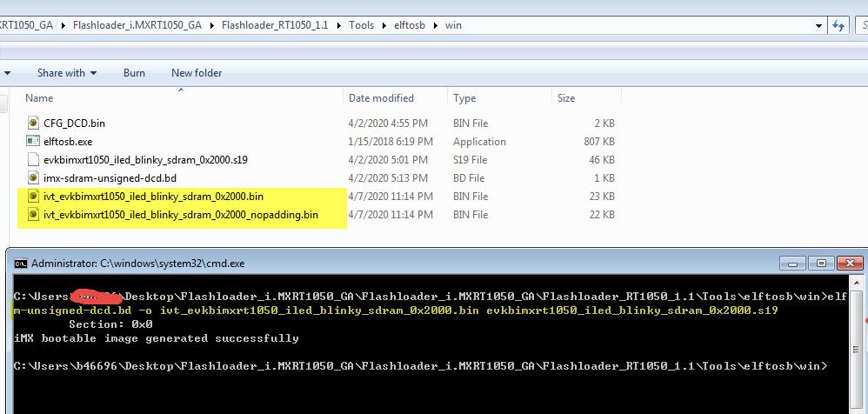
Task: Click the New folder button
Action: (x=197, y=73)
